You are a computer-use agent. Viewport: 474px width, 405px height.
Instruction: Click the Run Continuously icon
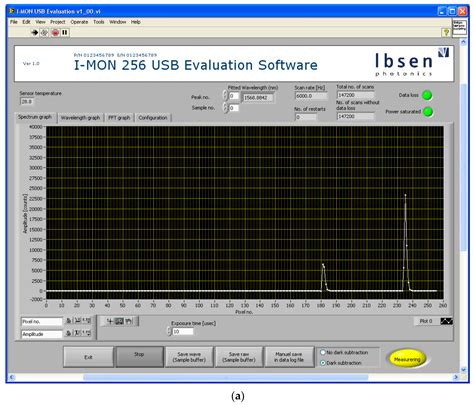[x=44, y=32]
